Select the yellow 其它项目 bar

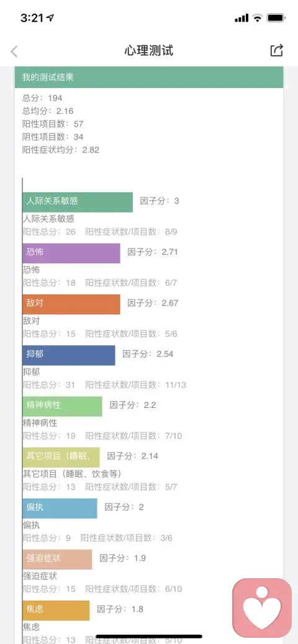click(61, 457)
